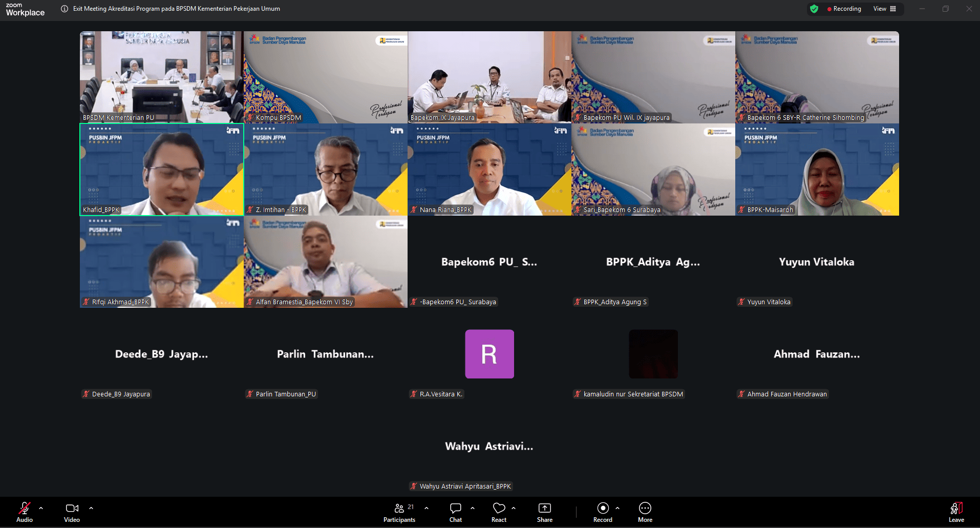
Task: Expand audio settings arrow next to Audio
Action: click(41, 508)
